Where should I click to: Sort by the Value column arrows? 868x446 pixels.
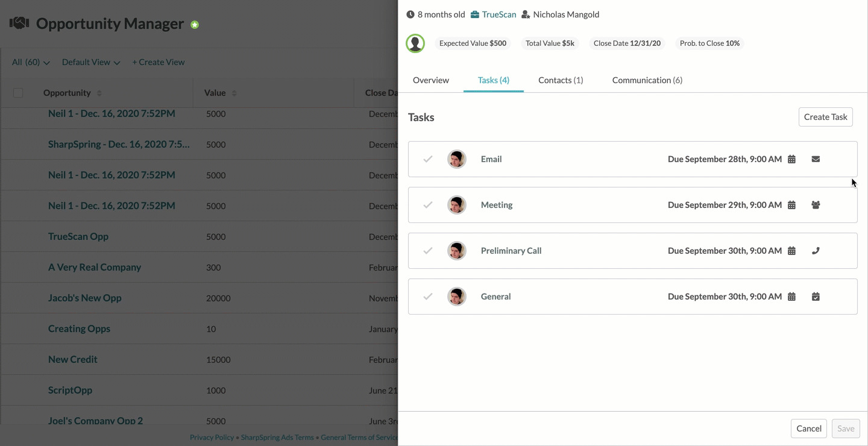(x=234, y=93)
